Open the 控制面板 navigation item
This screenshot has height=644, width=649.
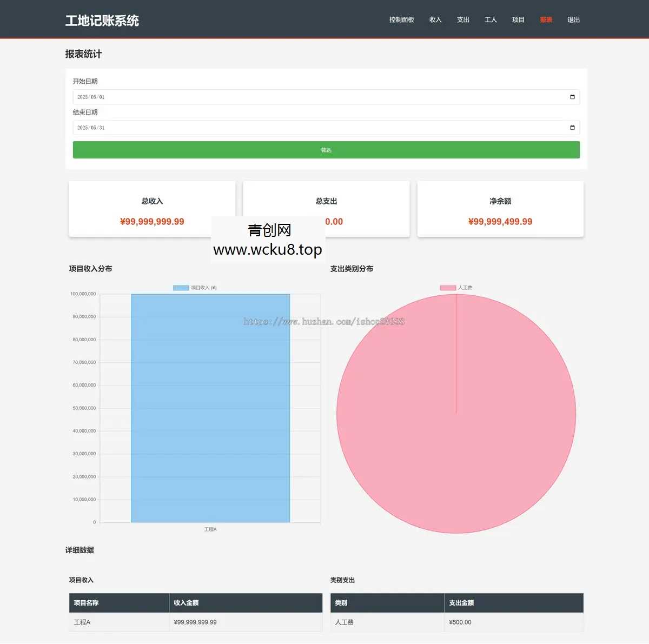click(x=401, y=20)
